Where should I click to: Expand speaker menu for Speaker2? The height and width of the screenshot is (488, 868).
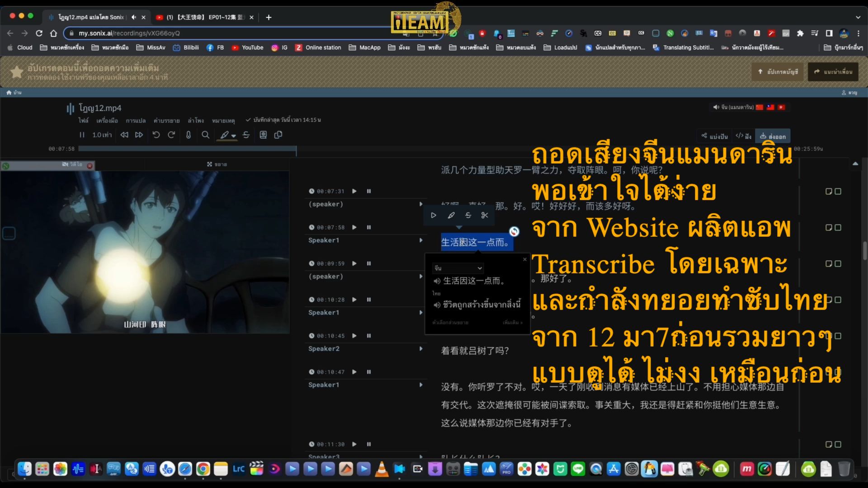pyautogui.click(x=421, y=349)
